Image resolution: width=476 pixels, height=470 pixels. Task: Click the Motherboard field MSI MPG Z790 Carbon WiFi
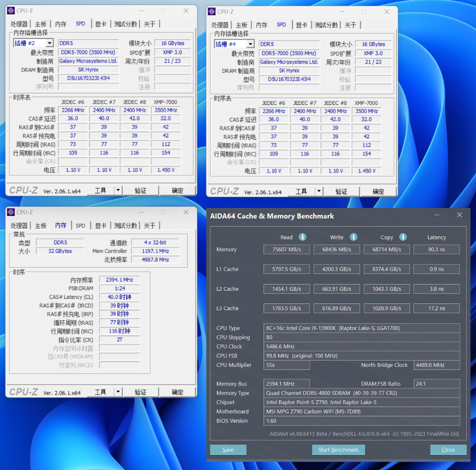(x=362, y=411)
